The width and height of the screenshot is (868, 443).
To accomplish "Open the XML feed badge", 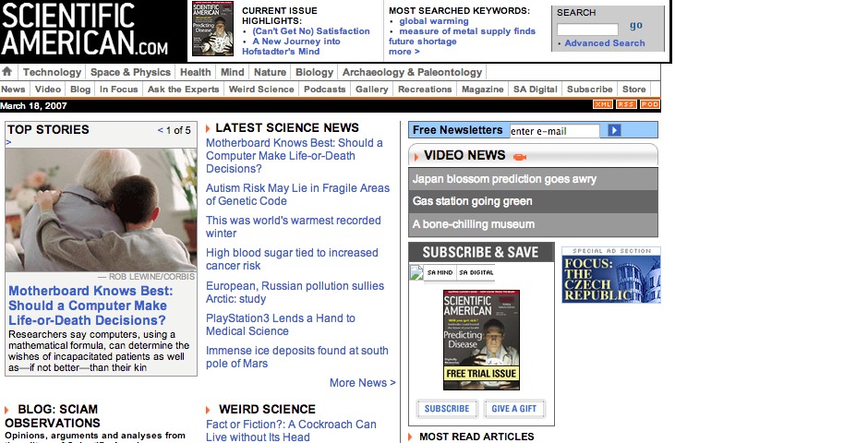I will [603, 104].
